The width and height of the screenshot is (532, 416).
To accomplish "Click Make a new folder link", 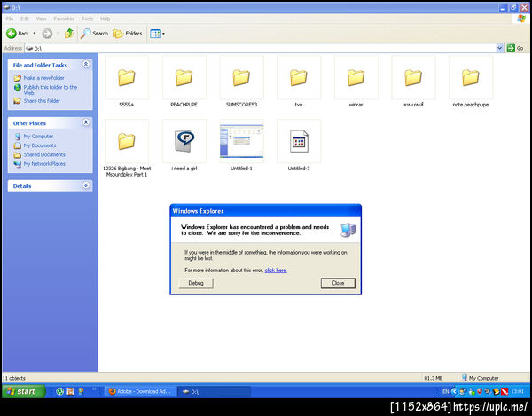I will (43, 78).
